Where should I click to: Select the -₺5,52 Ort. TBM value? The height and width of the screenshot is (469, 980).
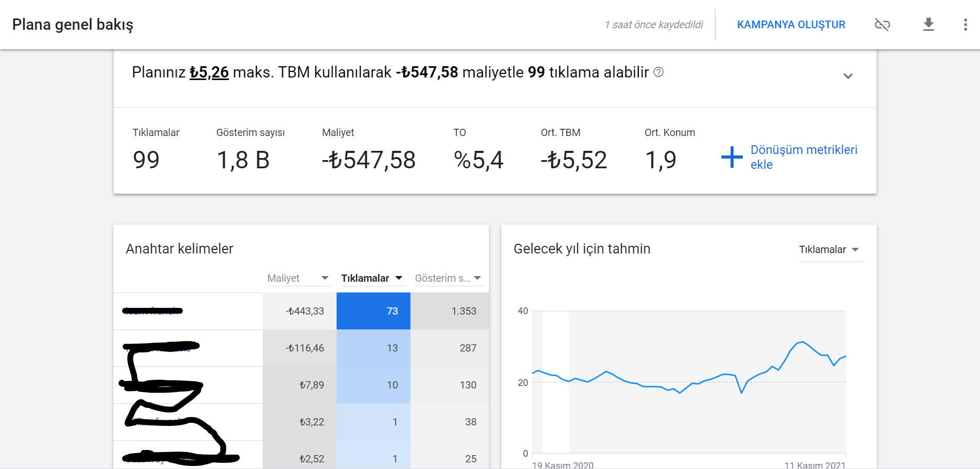[x=574, y=160]
